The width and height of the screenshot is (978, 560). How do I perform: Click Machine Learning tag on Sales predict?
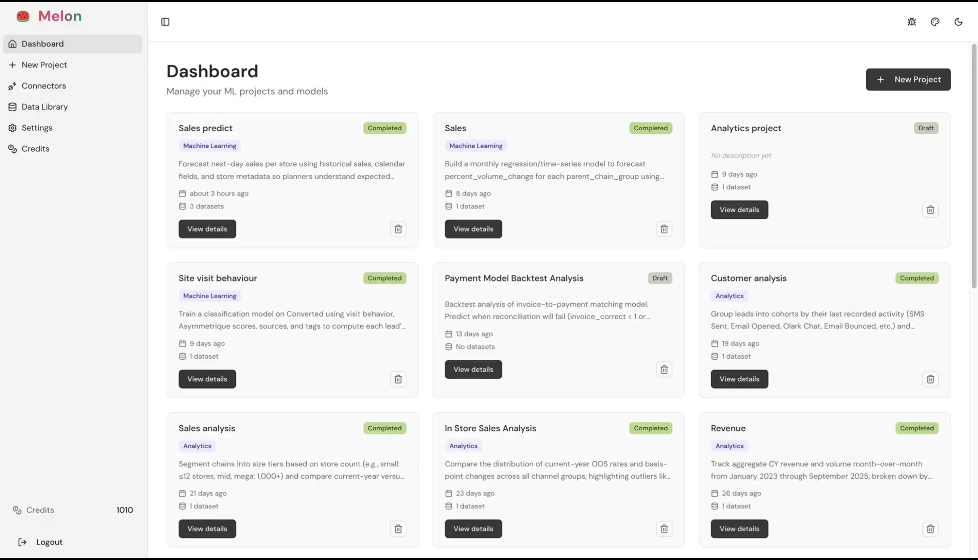(209, 146)
